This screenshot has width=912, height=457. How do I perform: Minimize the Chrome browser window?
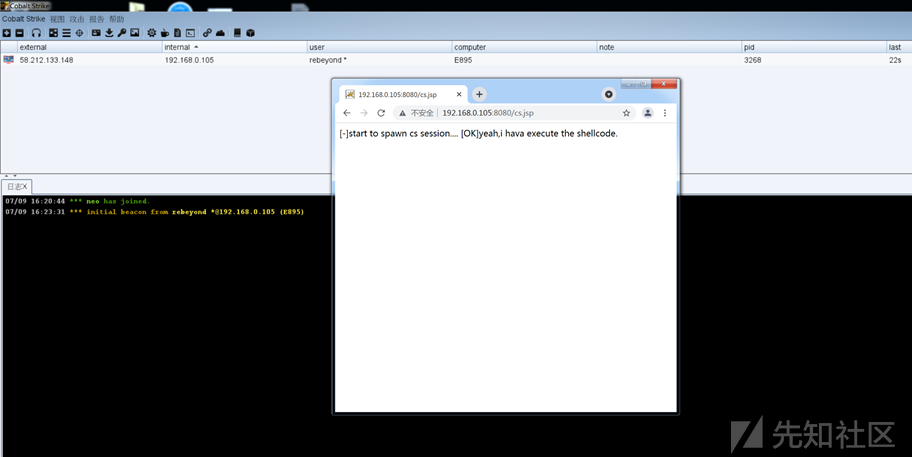point(629,84)
